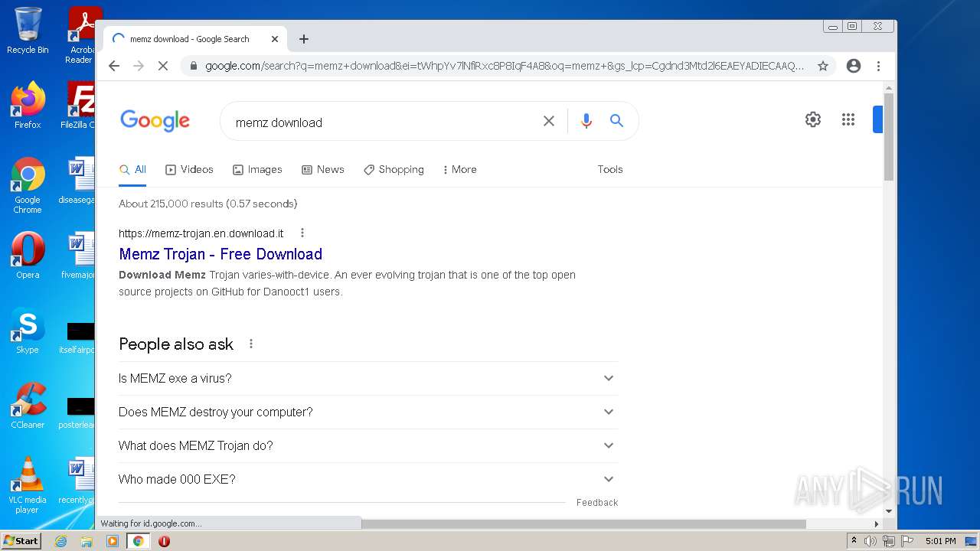Click the scroll right arrow
This screenshot has height=551, width=980.
tap(877, 524)
